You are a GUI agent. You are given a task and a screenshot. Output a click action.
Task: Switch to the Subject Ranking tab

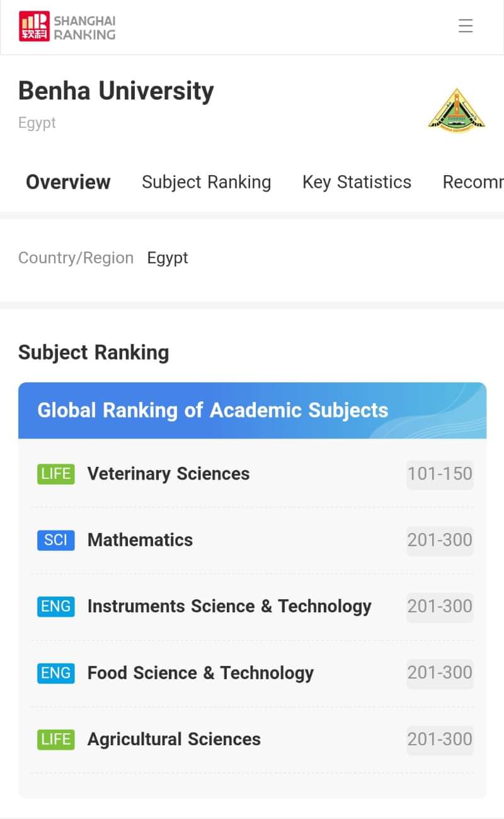(206, 182)
